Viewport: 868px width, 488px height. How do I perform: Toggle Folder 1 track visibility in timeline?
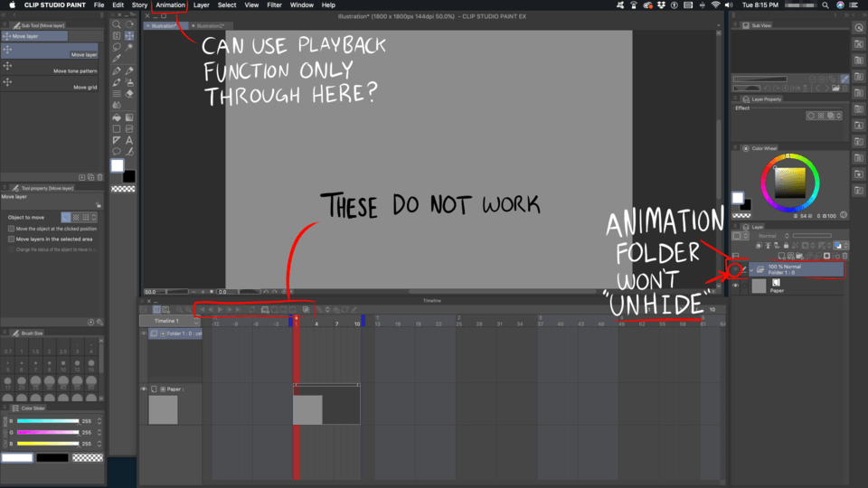(144, 333)
